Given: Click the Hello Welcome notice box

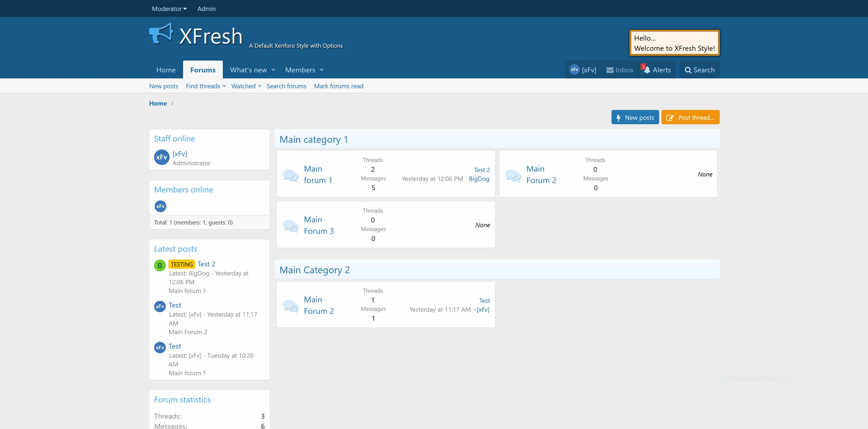Looking at the screenshot, I should (x=675, y=43).
